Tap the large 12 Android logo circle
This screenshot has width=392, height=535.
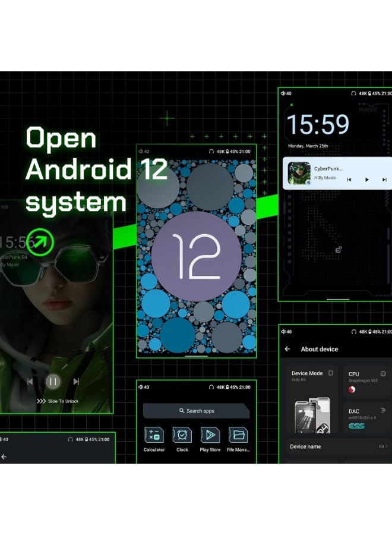pos(197,257)
